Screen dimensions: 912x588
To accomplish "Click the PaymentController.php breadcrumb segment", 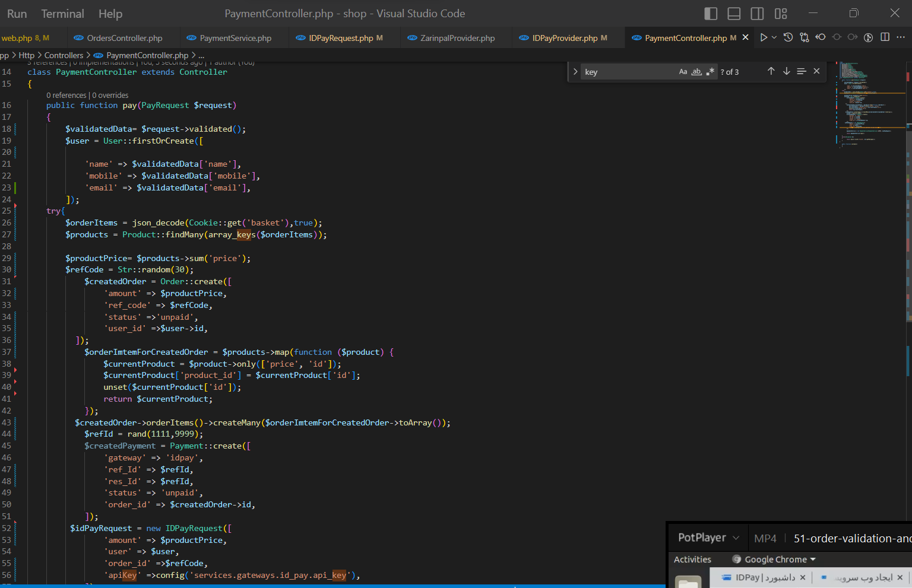I will tap(141, 55).
